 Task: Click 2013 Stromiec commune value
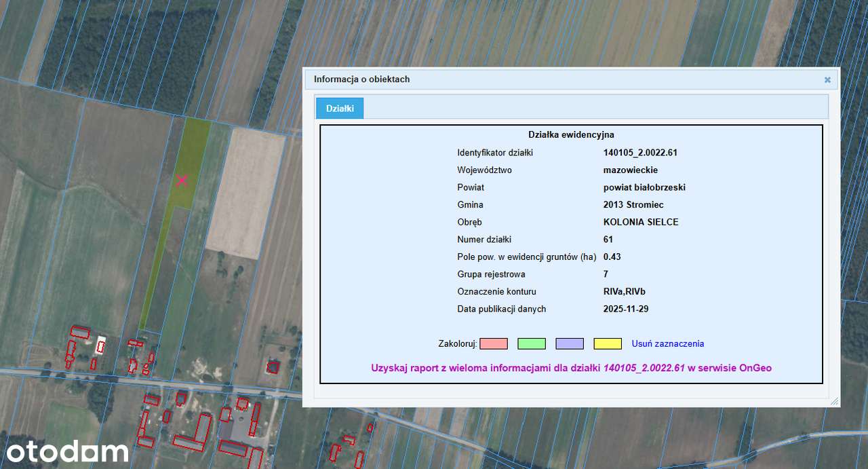tap(633, 205)
